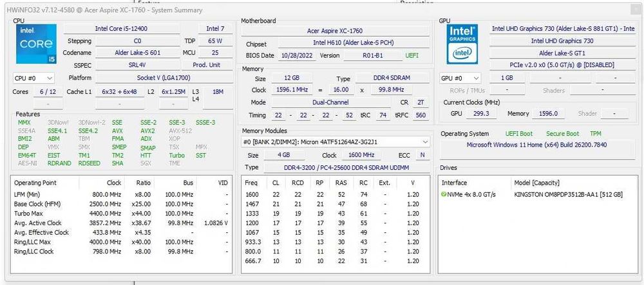Click the SSPEC SRL4V field
This screenshot has width=644, height=285.
(138, 65)
